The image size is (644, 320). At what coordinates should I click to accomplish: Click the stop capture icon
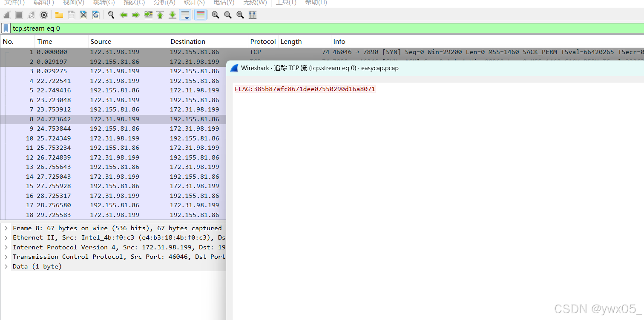[x=19, y=14]
